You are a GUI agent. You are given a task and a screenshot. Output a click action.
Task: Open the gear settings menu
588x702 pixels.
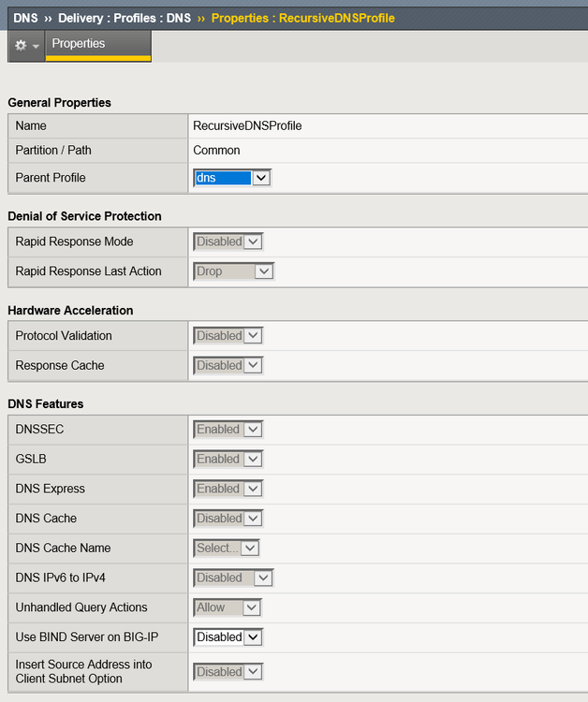[x=25, y=45]
